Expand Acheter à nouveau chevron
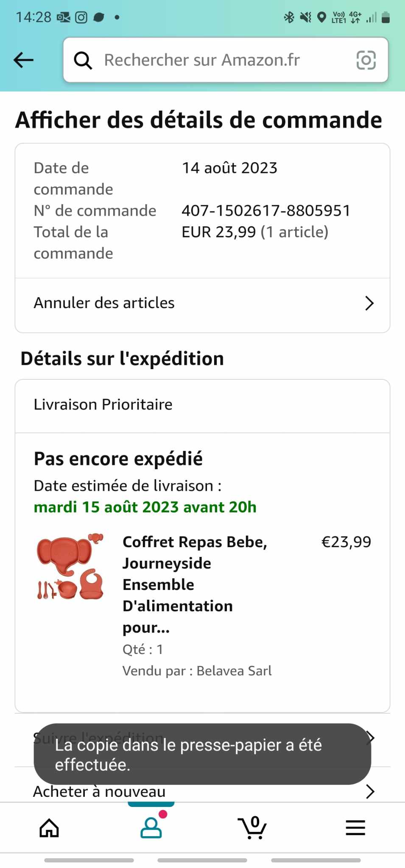This screenshot has width=405, height=868. tap(370, 791)
